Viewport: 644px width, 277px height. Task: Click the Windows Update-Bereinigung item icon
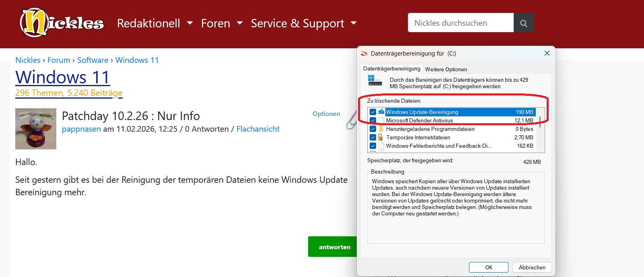click(381, 112)
